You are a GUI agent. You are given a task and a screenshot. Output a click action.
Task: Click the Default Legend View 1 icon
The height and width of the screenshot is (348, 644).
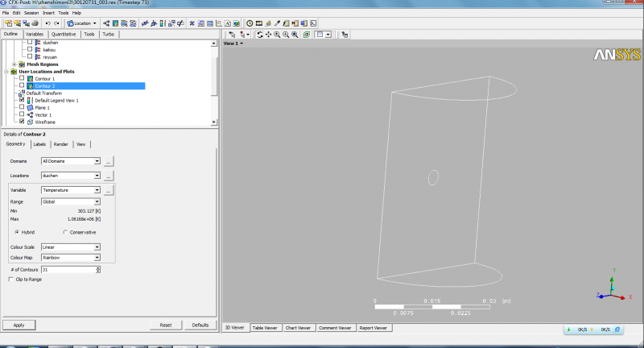(x=30, y=100)
